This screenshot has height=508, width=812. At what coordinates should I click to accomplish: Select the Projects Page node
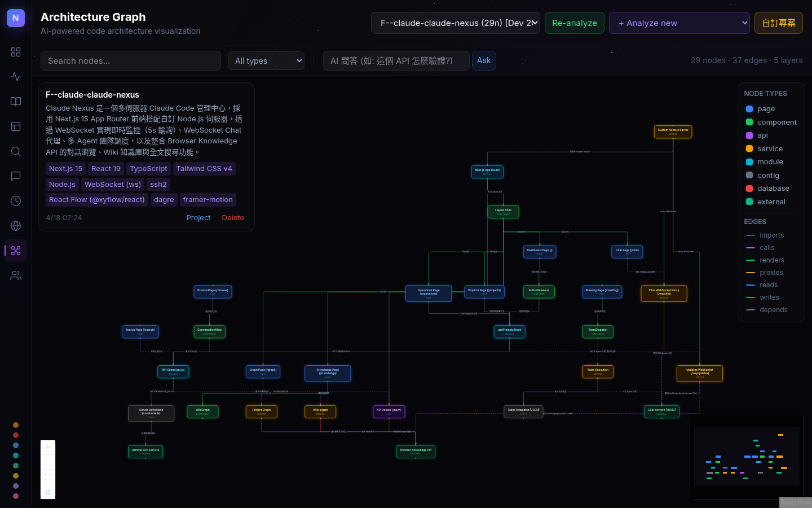tap(484, 292)
